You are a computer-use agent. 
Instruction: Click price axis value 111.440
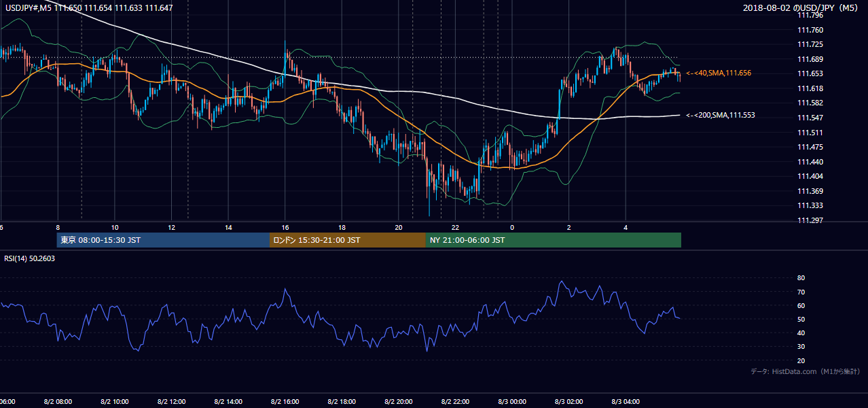[x=810, y=162]
